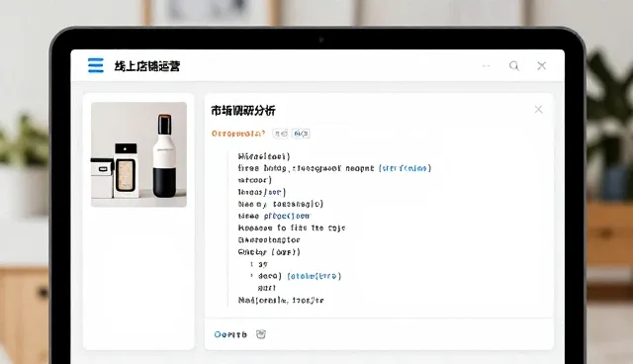Screen dimensions: 633x364
Task: Select the blue tag badge beside orange label
Action: click(301, 134)
